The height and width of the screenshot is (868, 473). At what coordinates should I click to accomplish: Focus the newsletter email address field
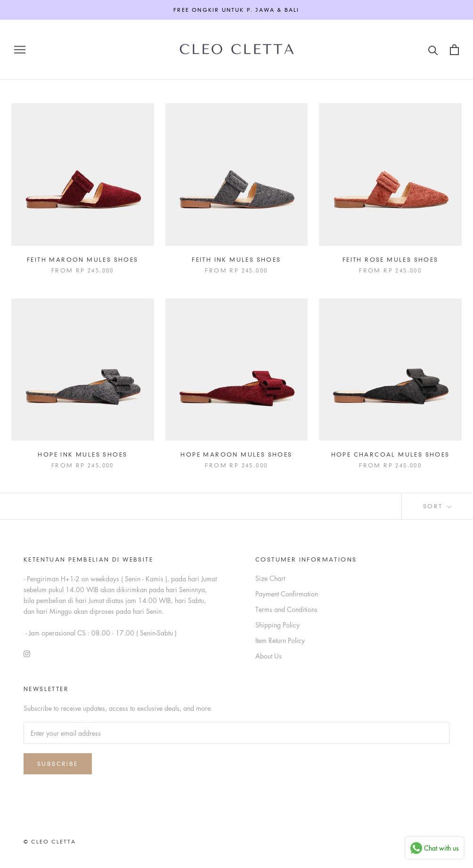coord(236,733)
